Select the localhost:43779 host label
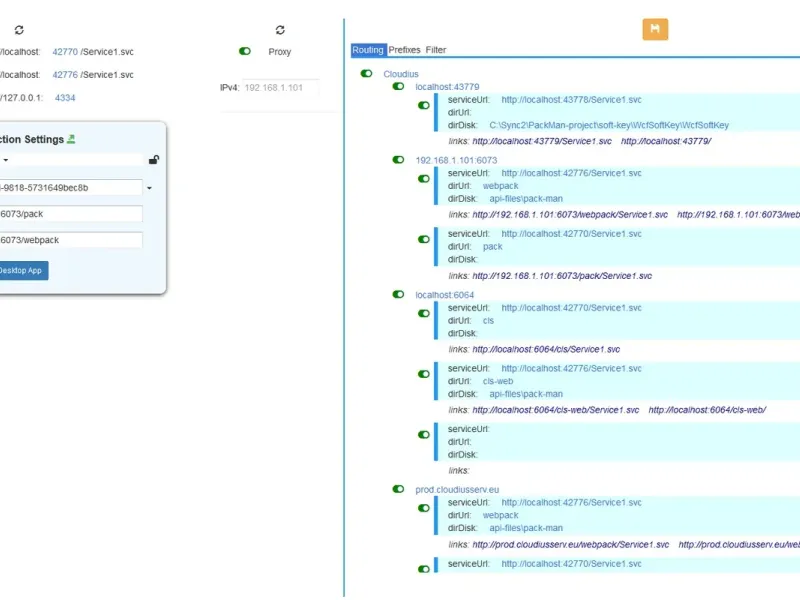Viewport: 800px width, 600px height. [x=447, y=87]
